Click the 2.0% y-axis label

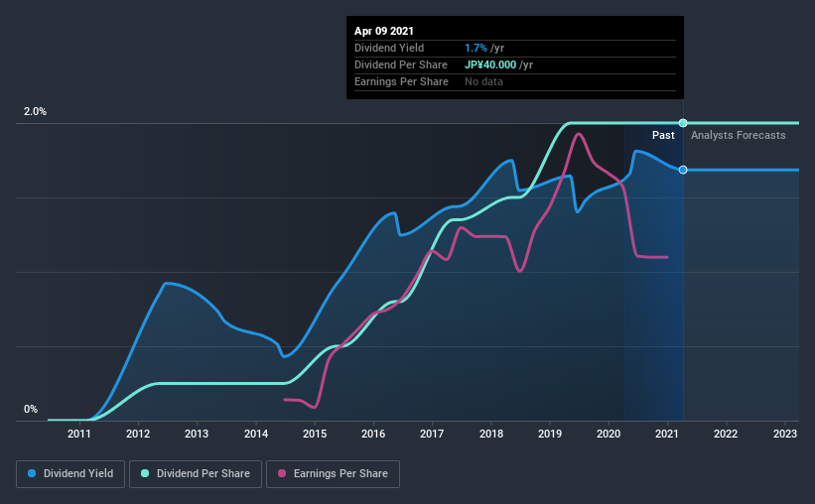[x=35, y=112]
